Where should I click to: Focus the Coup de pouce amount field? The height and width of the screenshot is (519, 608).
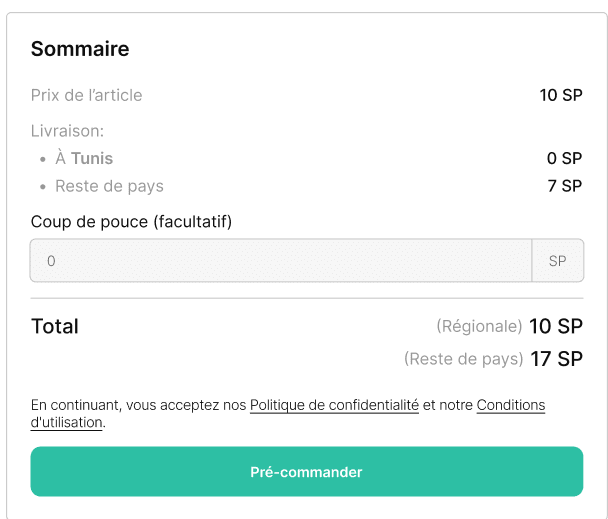281,260
